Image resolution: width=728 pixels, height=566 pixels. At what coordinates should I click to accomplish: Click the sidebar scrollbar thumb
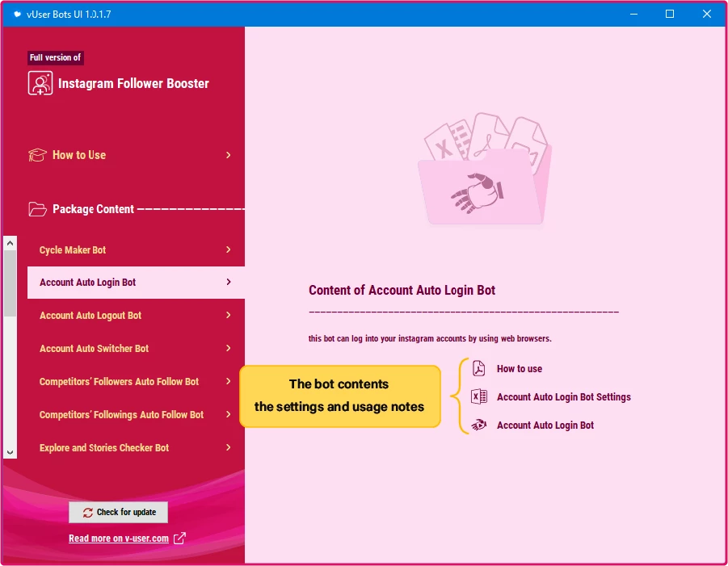(11, 283)
